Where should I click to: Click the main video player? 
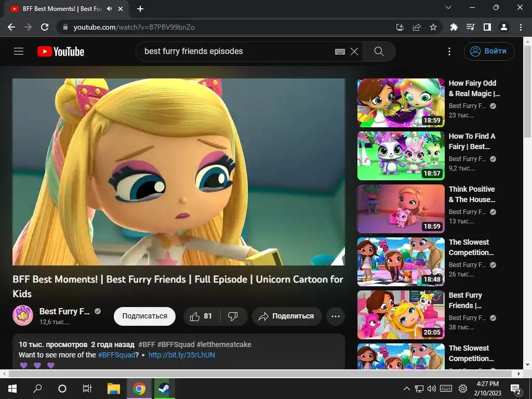pos(179,172)
